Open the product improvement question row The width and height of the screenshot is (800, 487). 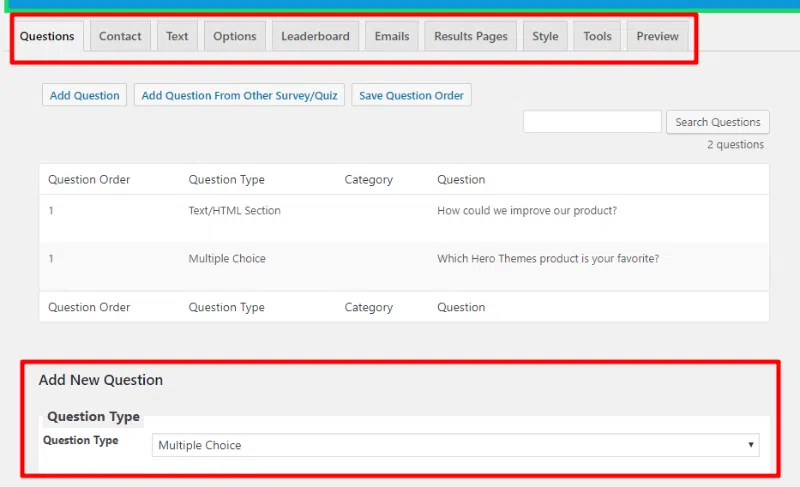[526, 211]
